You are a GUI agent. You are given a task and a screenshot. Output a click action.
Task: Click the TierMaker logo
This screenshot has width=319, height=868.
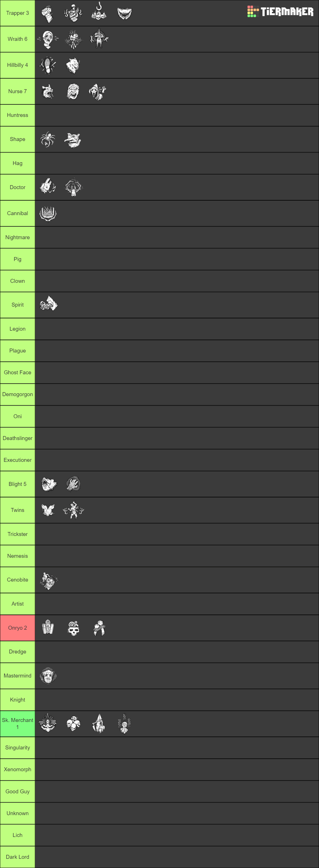pyautogui.click(x=280, y=11)
